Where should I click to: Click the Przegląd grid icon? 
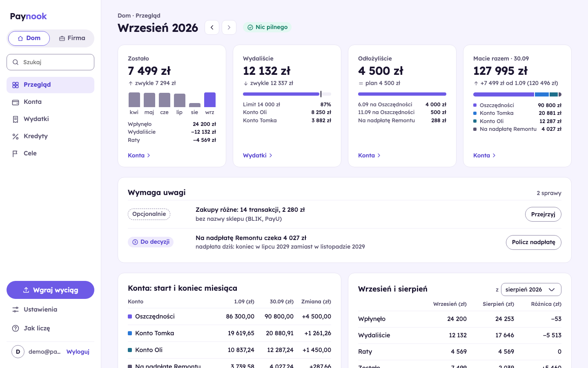(16, 85)
